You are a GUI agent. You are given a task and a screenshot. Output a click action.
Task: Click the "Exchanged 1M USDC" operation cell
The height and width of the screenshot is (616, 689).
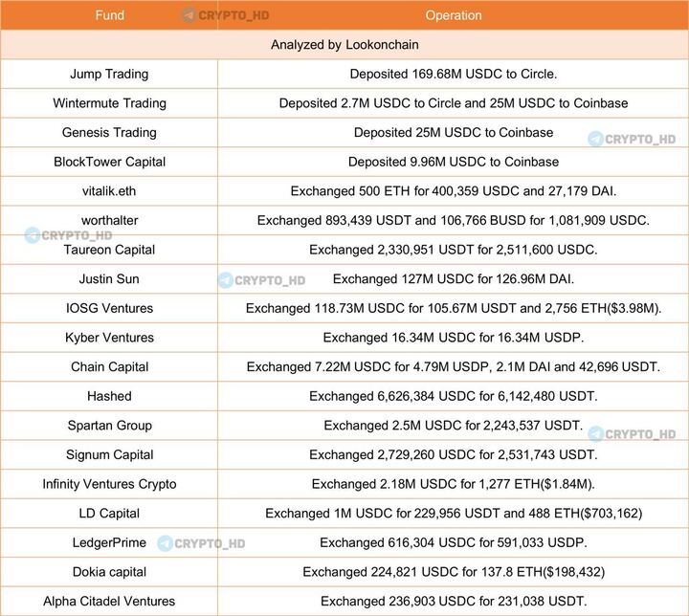(x=454, y=514)
